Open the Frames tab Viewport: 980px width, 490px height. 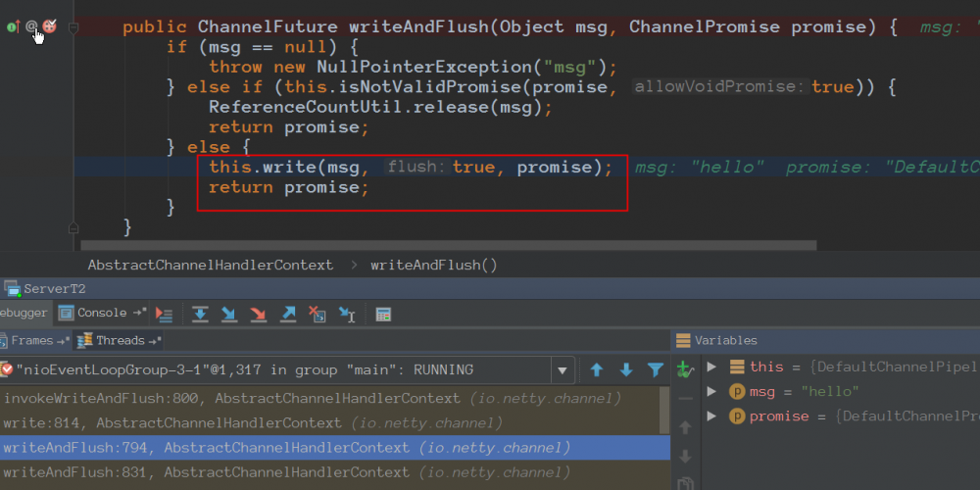click(x=35, y=341)
